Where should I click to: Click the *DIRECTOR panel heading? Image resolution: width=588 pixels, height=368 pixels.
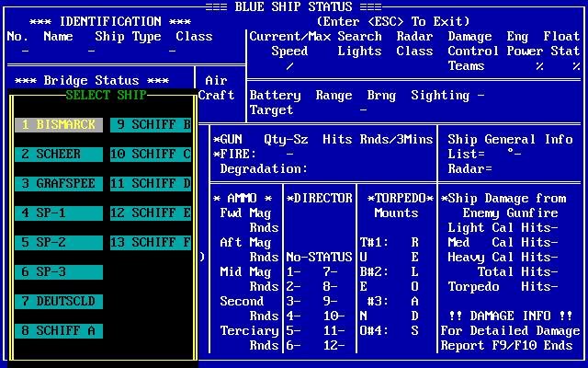click(x=319, y=199)
